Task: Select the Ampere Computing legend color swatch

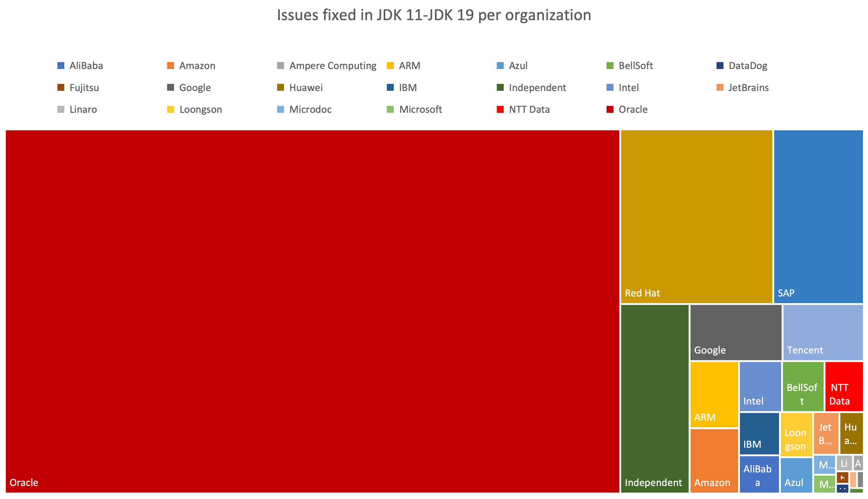Action: [281, 66]
